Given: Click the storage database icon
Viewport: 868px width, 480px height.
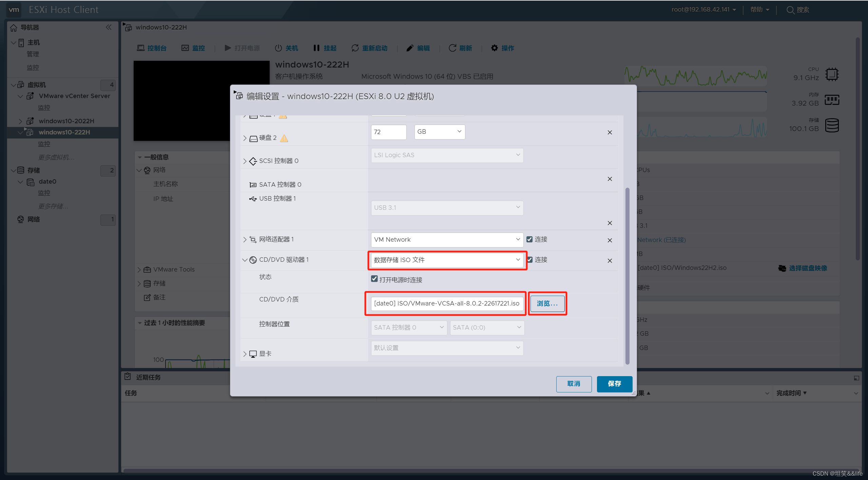Looking at the screenshot, I should [x=832, y=125].
